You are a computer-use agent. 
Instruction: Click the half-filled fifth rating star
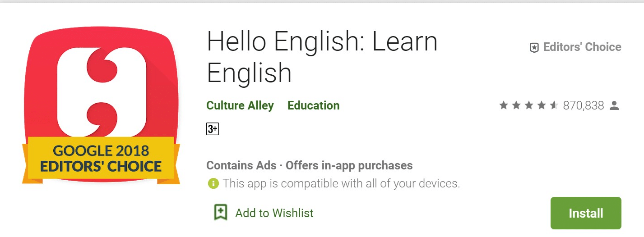[554, 105]
